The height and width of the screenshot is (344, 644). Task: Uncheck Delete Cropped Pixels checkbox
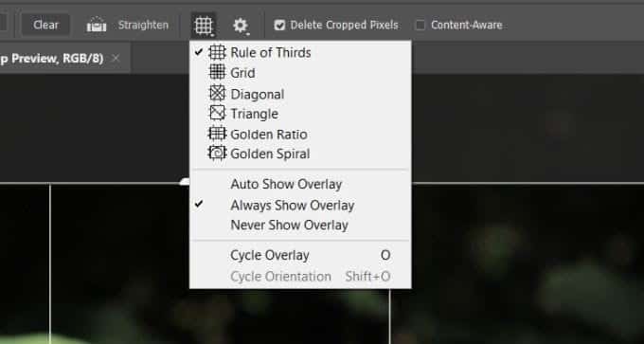(x=279, y=26)
